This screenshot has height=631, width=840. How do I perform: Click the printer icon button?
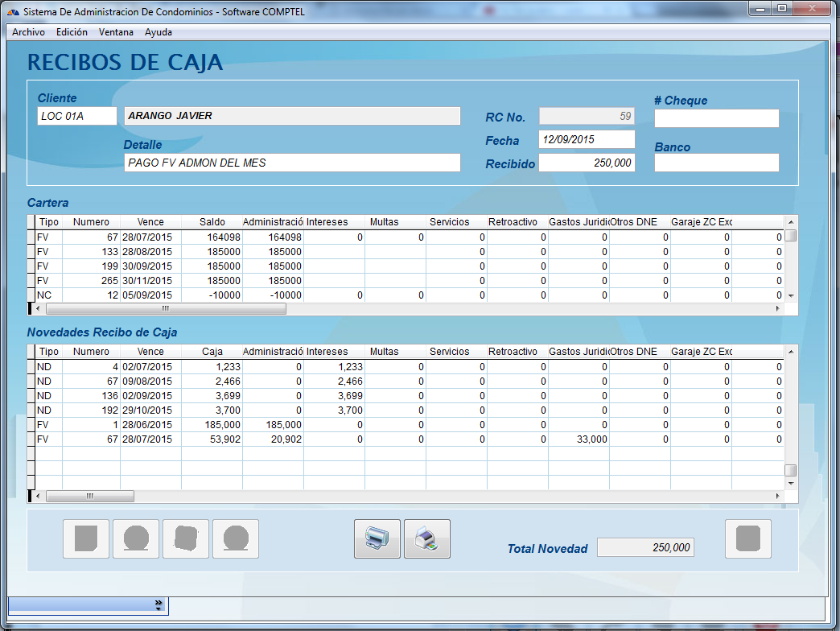377,539
